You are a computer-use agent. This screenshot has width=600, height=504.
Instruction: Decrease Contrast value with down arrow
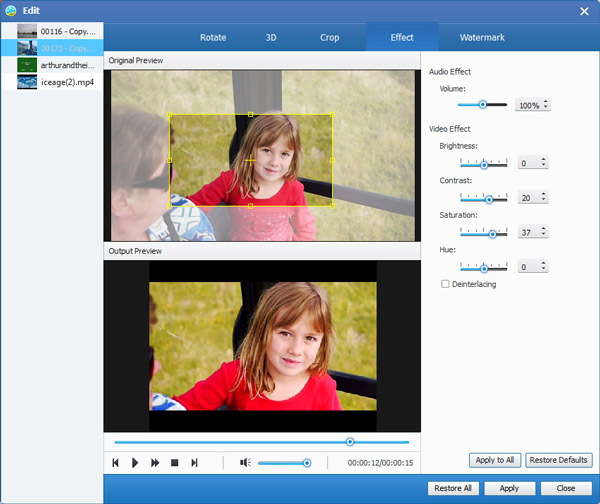pos(543,199)
